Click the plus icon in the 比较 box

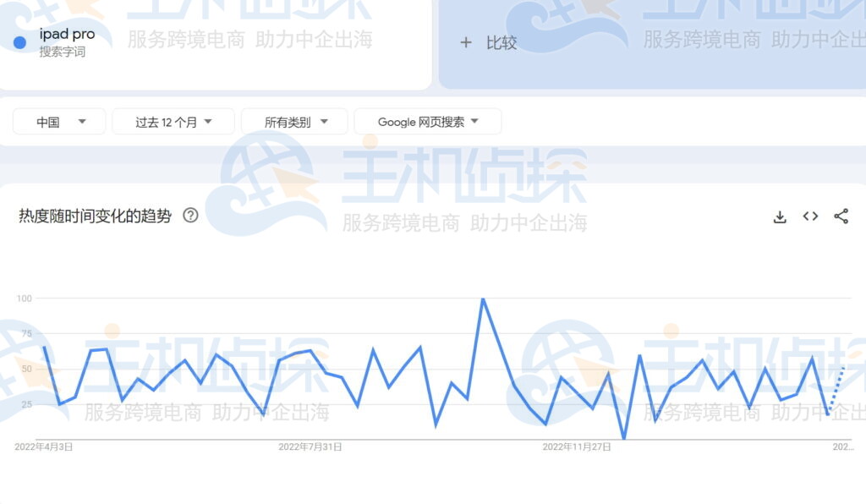466,42
